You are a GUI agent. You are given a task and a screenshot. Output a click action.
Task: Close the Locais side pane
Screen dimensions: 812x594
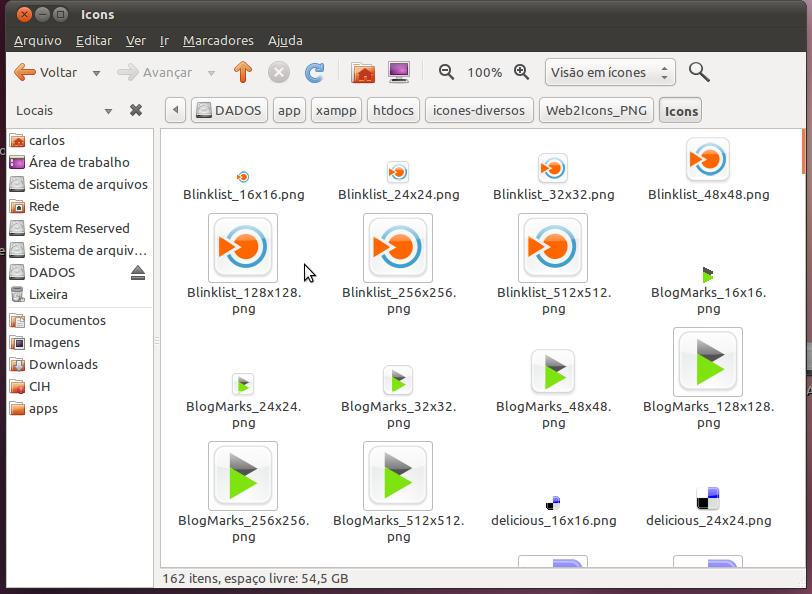[136, 110]
